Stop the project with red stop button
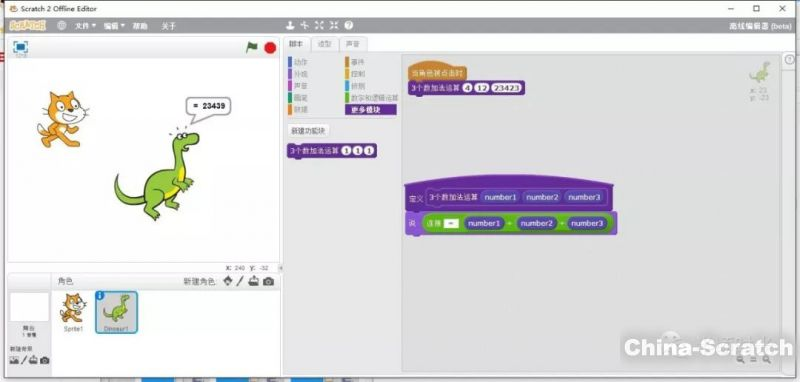800x382 pixels. click(270, 48)
